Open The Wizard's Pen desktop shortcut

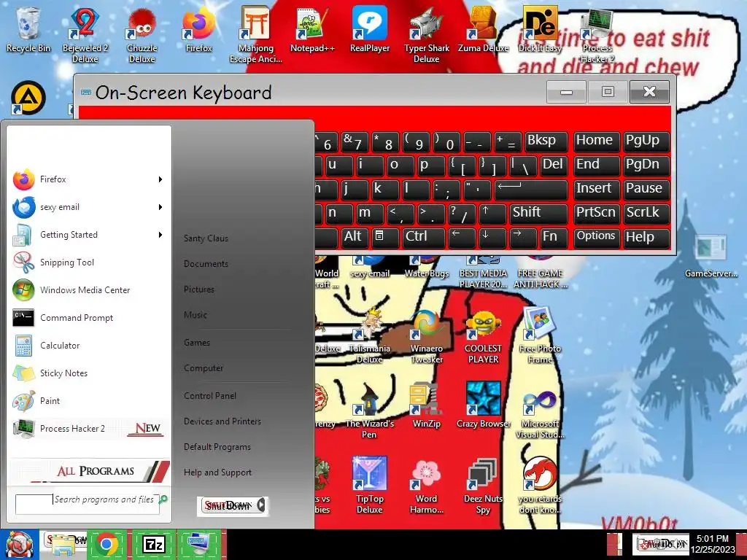tap(370, 411)
